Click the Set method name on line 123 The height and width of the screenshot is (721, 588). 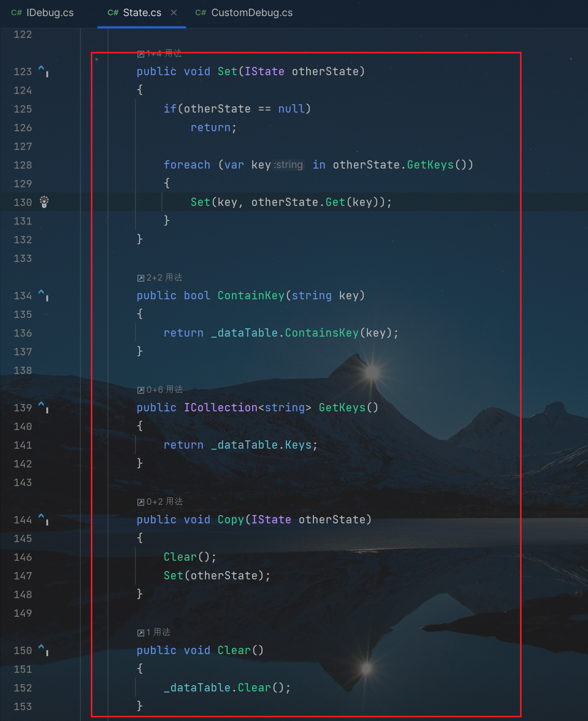tap(227, 71)
